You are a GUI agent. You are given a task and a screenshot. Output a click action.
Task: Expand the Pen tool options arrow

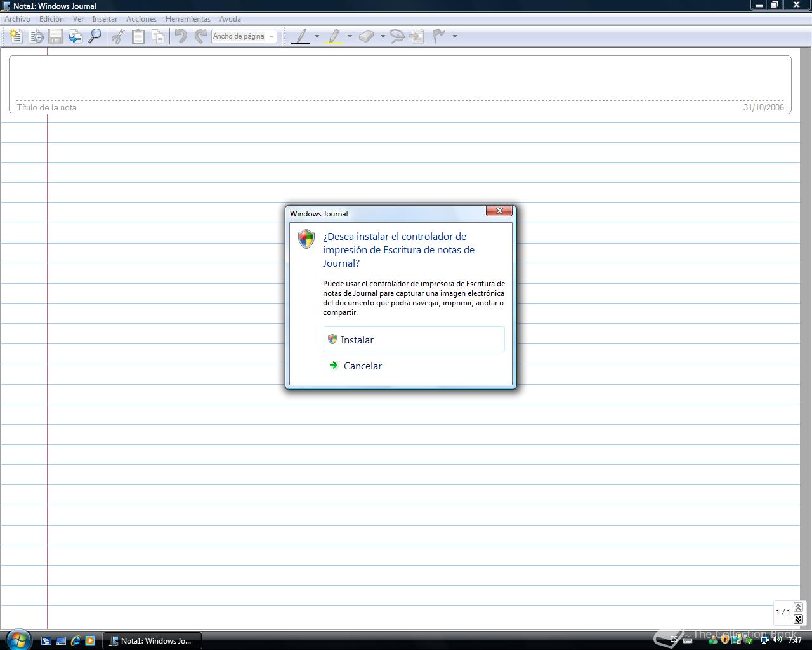(x=317, y=36)
